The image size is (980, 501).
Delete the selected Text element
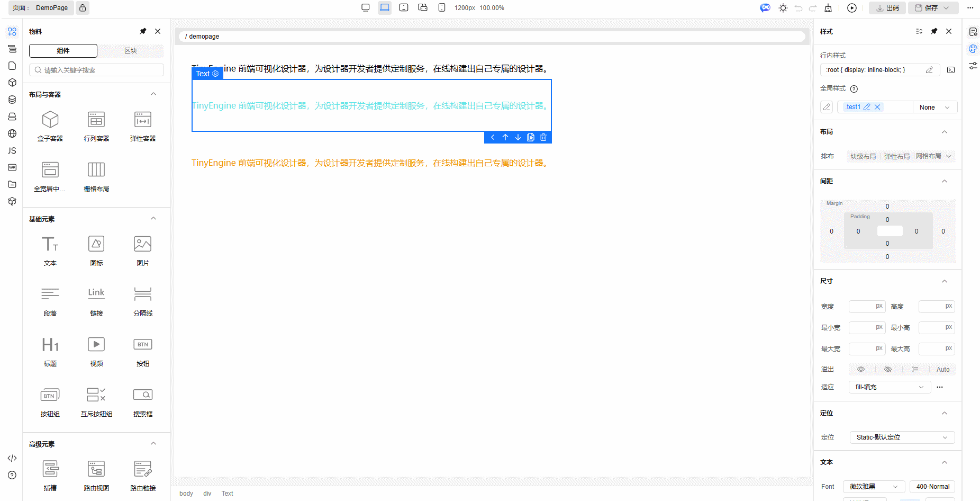point(543,137)
